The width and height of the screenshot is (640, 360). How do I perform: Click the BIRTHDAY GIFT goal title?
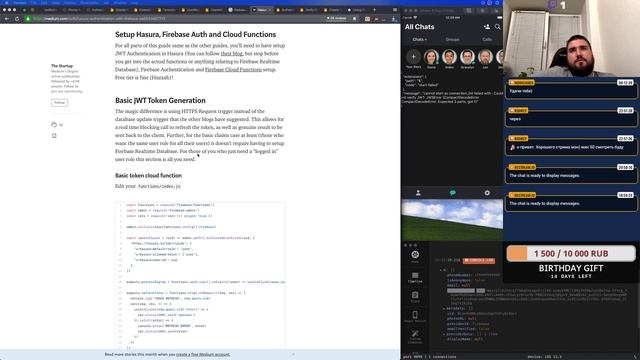point(571,268)
